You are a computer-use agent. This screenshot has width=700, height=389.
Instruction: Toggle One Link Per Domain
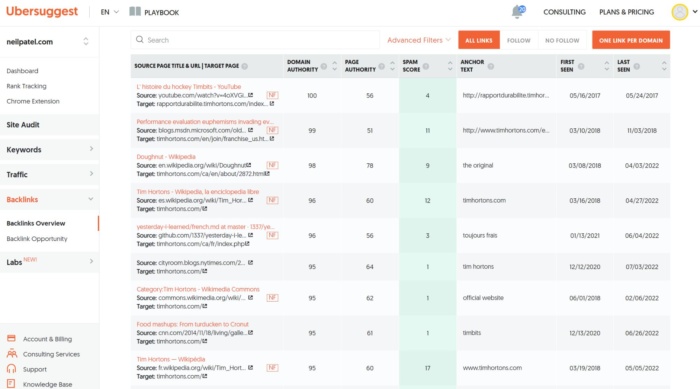click(x=631, y=40)
